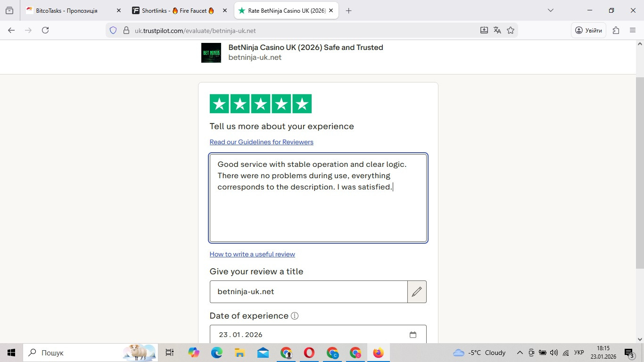Click the Firefox icon on the taskbar
This screenshot has height=362, width=644.
(379, 353)
